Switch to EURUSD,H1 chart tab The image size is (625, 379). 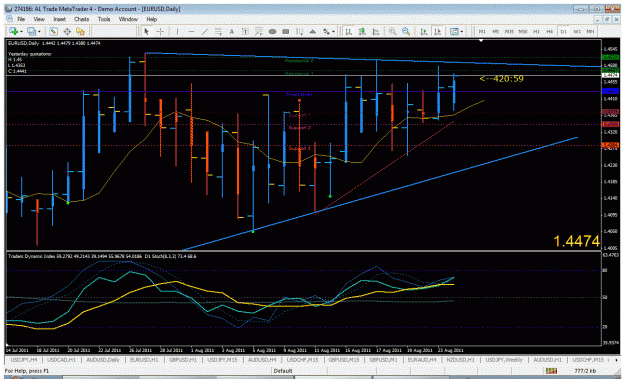pos(143,360)
